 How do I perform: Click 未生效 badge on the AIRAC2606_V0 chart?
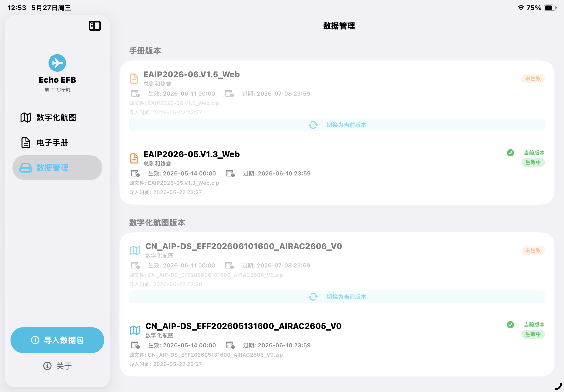pyautogui.click(x=533, y=250)
